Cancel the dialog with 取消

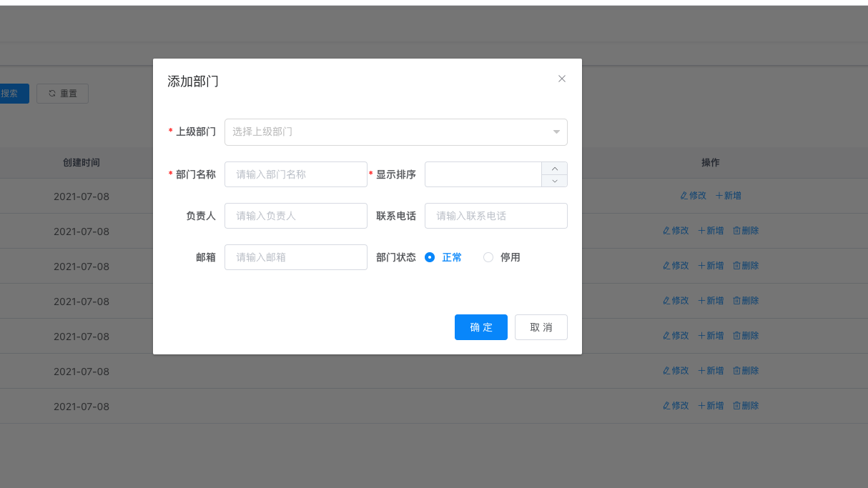click(541, 327)
